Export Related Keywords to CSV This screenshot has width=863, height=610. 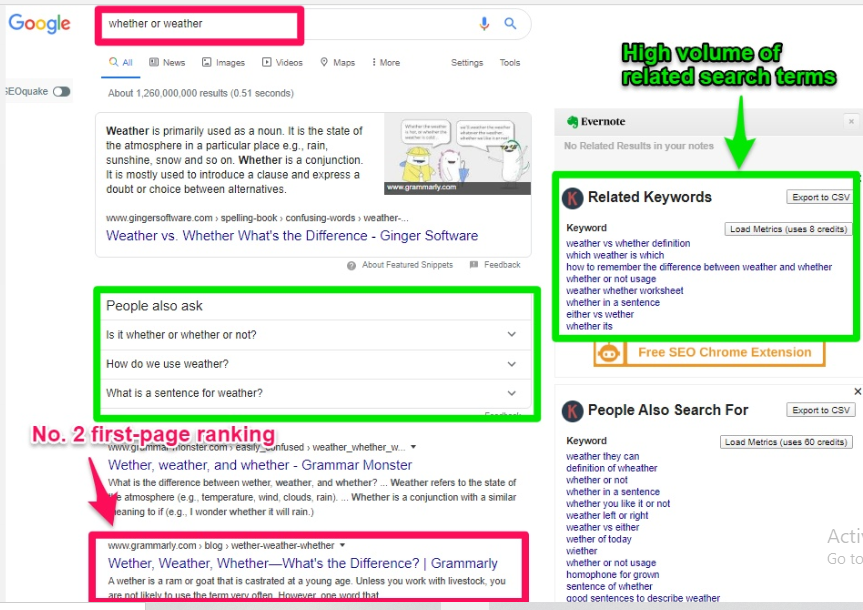821,197
